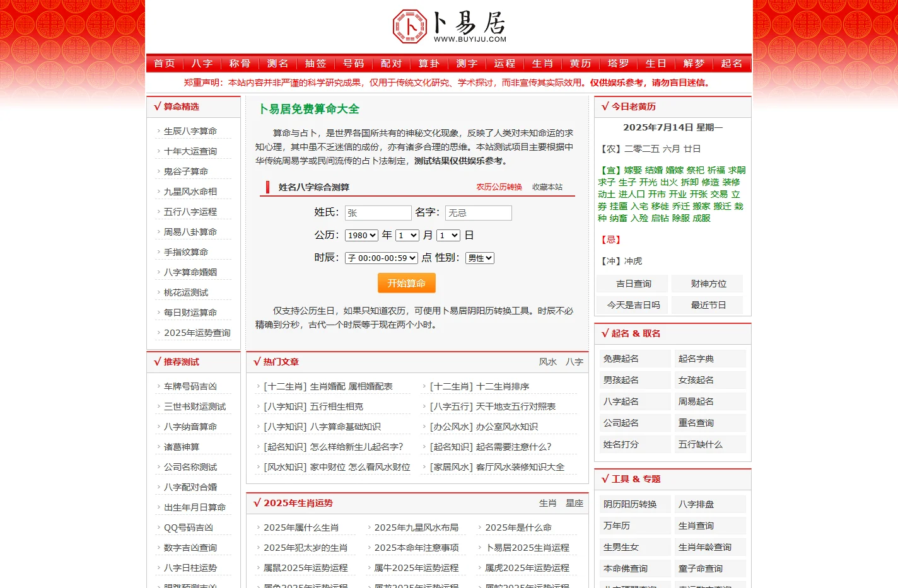Click the 风水 tab in 热门文章
The width and height of the screenshot is (898, 588).
tap(548, 362)
